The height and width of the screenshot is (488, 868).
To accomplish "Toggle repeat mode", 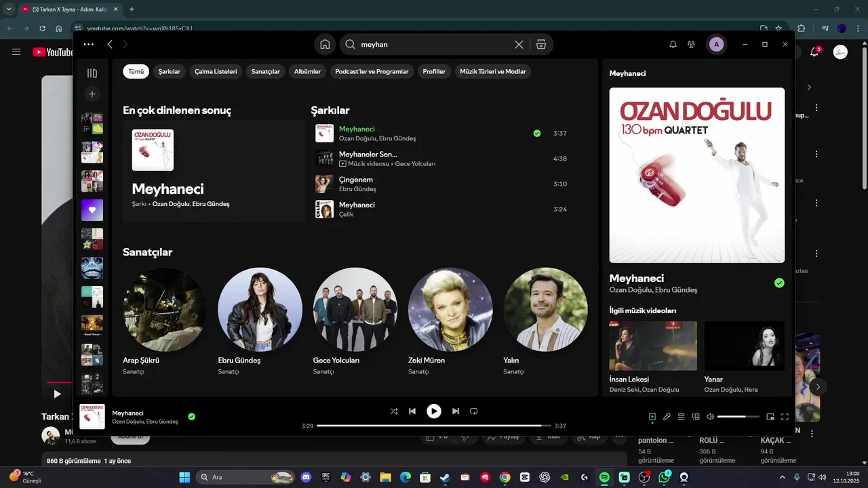I will [474, 411].
